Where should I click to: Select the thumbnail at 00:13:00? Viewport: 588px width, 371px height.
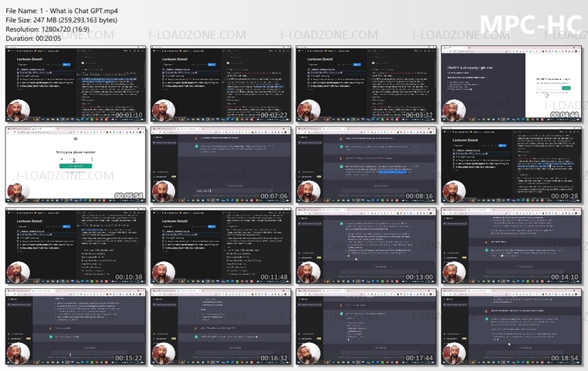[x=366, y=246]
